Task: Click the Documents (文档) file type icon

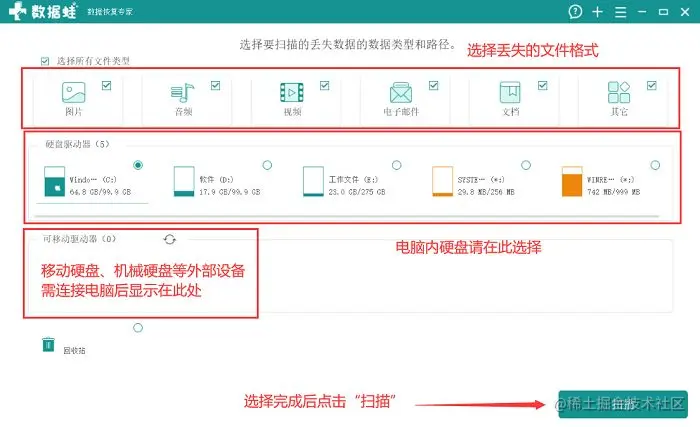Action: (510, 92)
